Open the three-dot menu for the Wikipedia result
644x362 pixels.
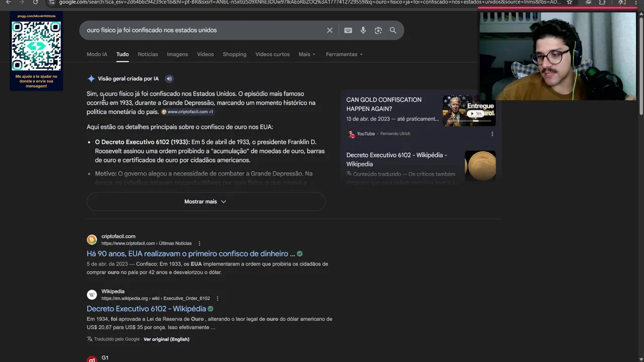(217, 299)
